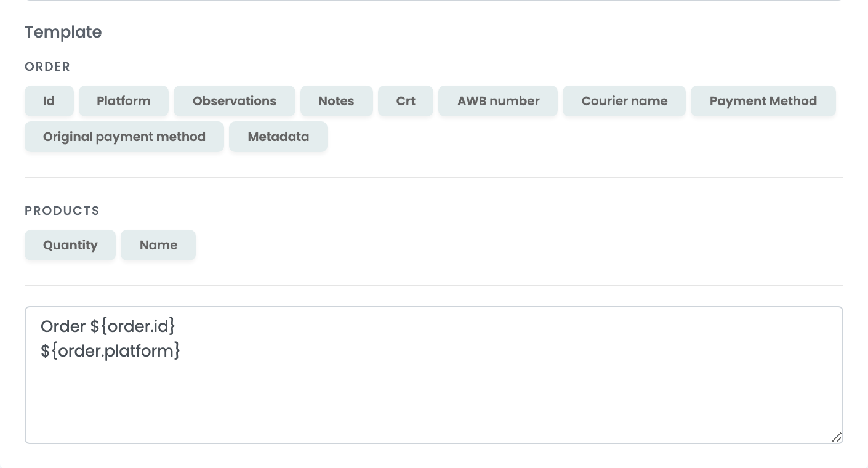This screenshot has width=868, height=468.
Task: Insert Original payment method variable
Action: click(x=124, y=137)
